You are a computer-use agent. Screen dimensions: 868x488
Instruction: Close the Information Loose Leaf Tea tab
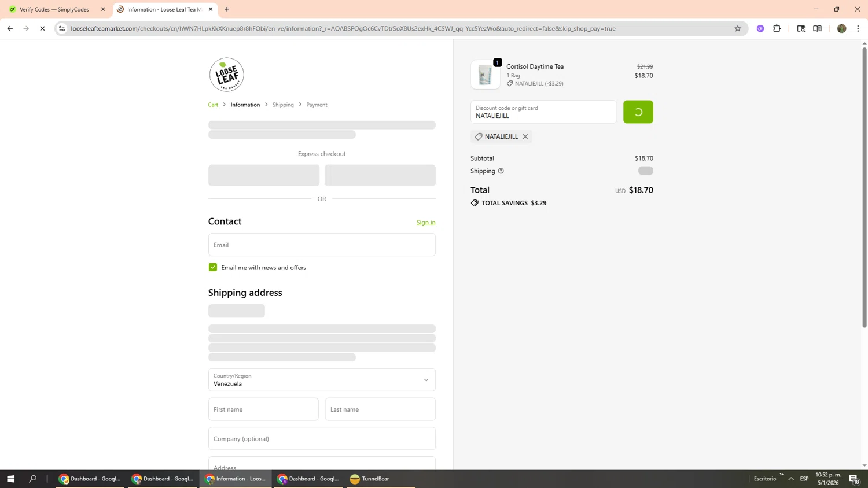[x=211, y=9]
